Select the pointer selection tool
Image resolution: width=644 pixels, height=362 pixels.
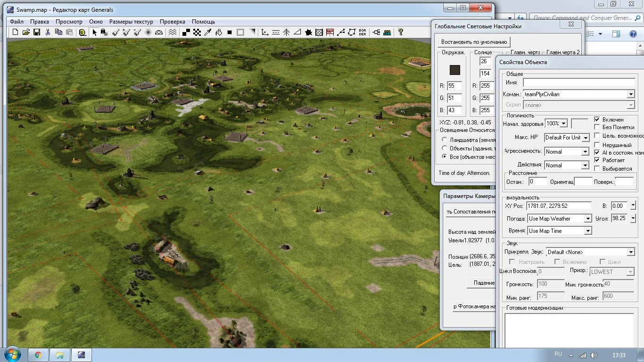click(x=94, y=33)
